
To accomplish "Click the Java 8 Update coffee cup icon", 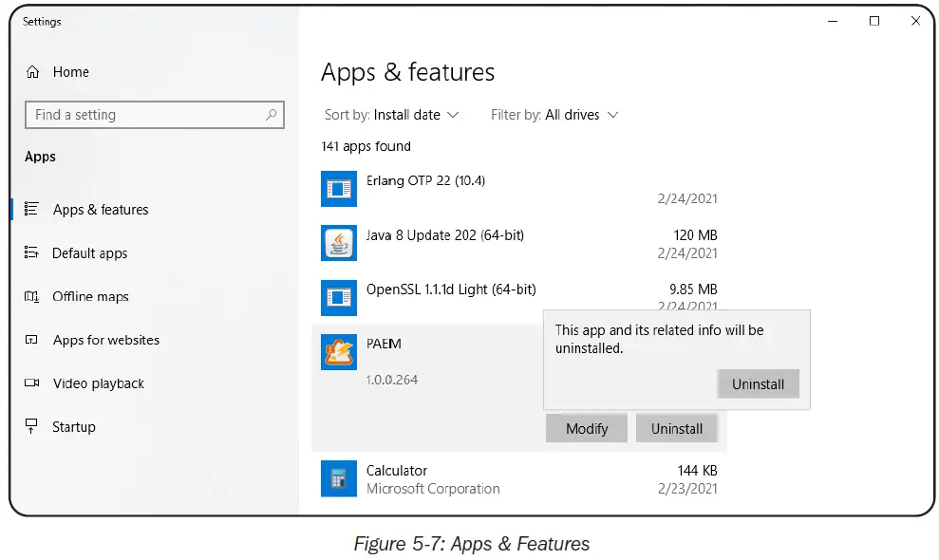I will coord(338,243).
